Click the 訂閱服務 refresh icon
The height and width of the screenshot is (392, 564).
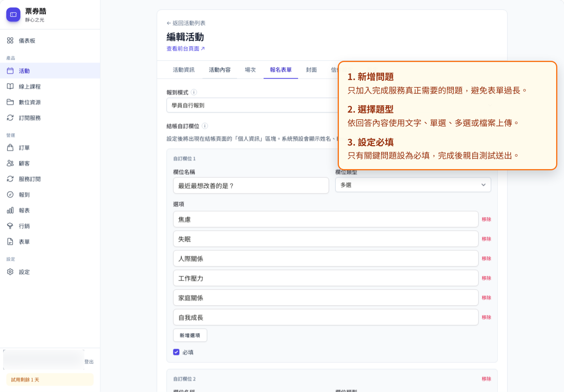pyautogui.click(x=10, y=118)
